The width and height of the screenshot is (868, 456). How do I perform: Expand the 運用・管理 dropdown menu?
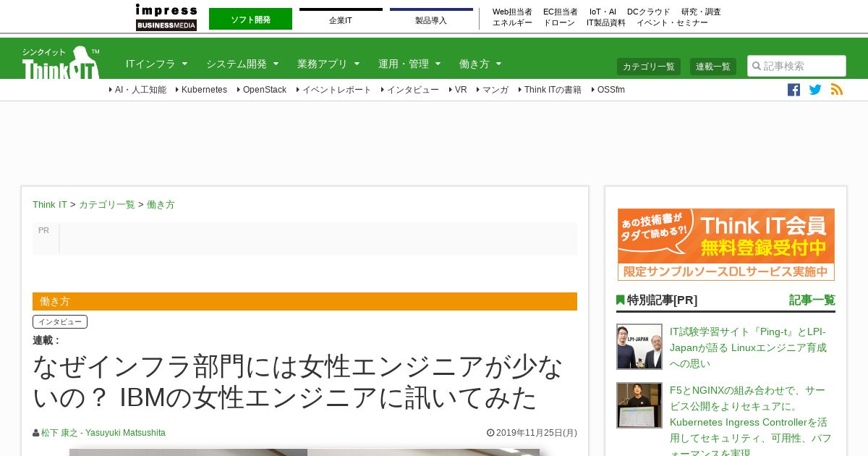(409, 64)
